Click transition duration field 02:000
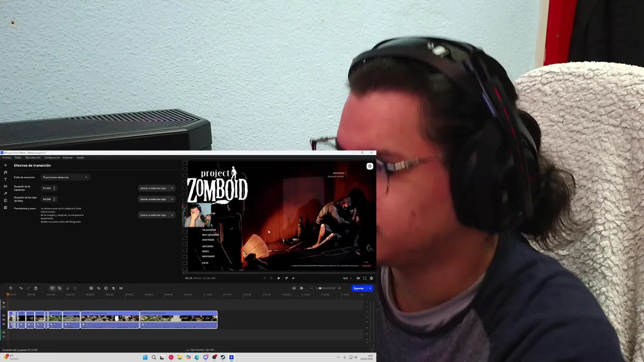The height and width of the screenshot is (362, 644). click(x=47, y=188)
